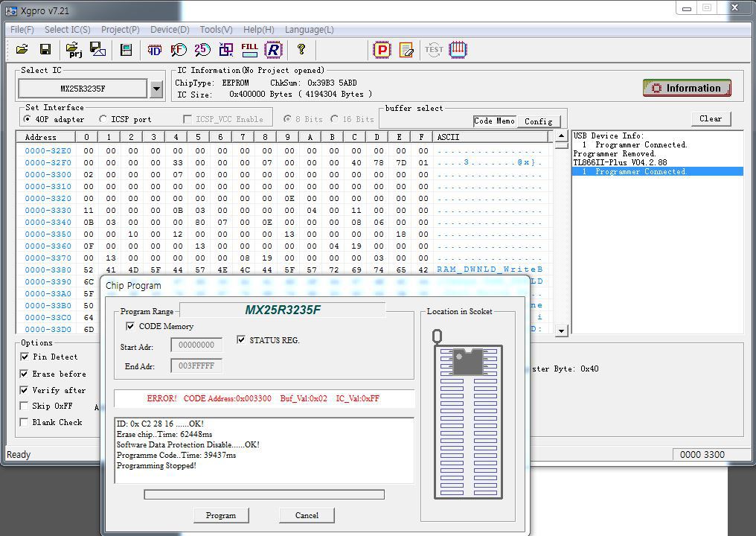Click the chip ID check icon

tap(154, 50)
